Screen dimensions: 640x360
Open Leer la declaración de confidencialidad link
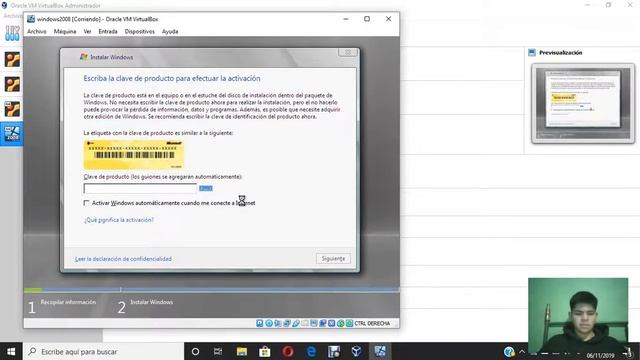coord(123,259)
